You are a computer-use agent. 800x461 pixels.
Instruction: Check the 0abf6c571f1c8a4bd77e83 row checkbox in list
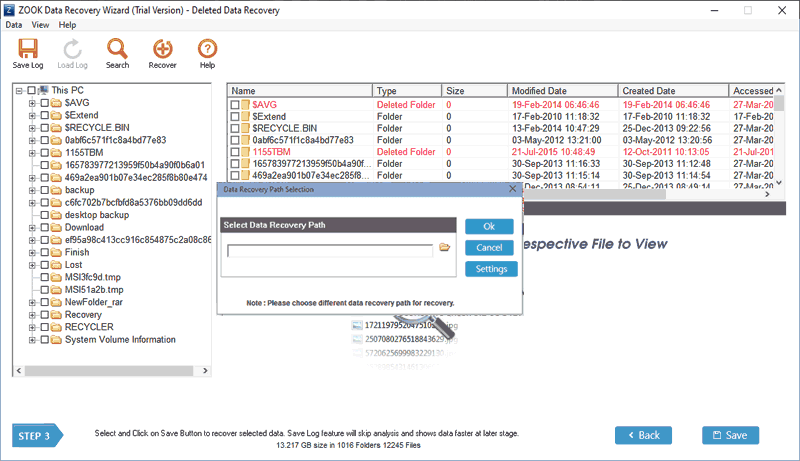tap(235, 140)
